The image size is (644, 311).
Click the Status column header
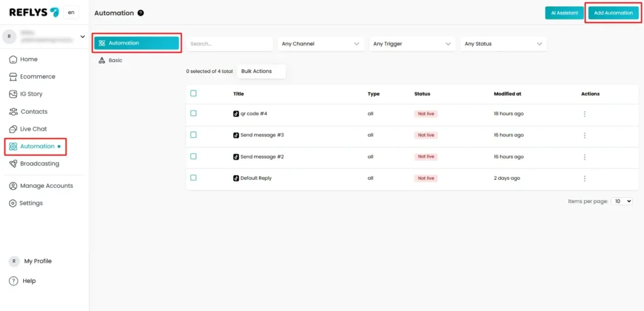point(422,94)
